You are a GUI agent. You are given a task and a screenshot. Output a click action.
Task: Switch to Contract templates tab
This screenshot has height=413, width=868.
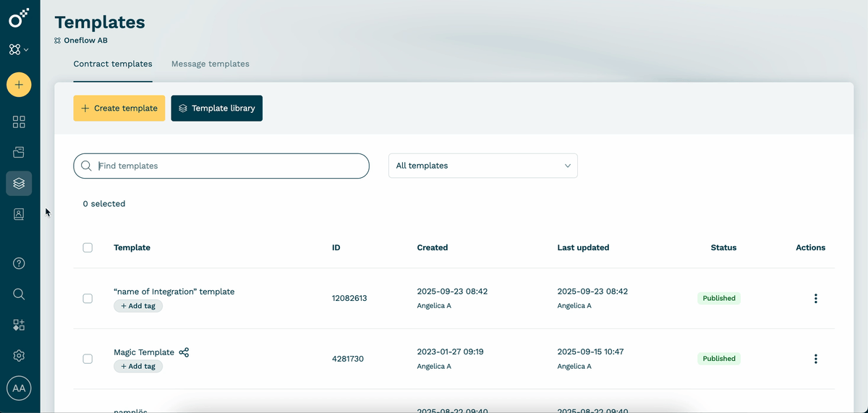pos(113,64)
